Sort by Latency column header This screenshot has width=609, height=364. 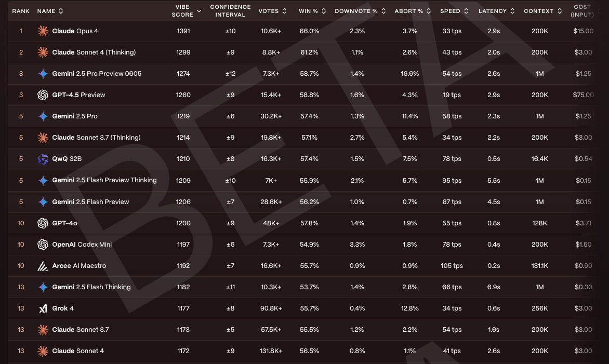[x=496, y=11]
